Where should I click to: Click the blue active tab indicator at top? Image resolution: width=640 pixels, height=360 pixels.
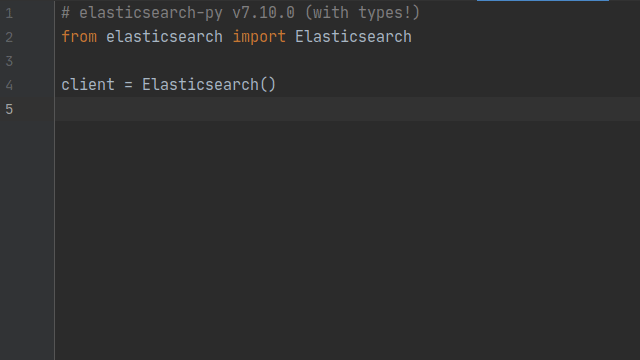point(543,0)
